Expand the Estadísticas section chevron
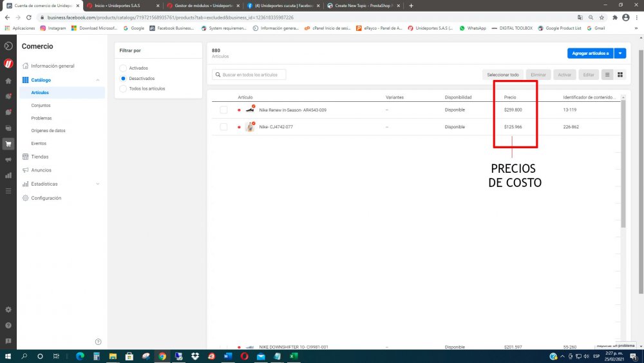The height and width of the screenshot is (363, 644). pyautogui.click(x=98, y=184)
